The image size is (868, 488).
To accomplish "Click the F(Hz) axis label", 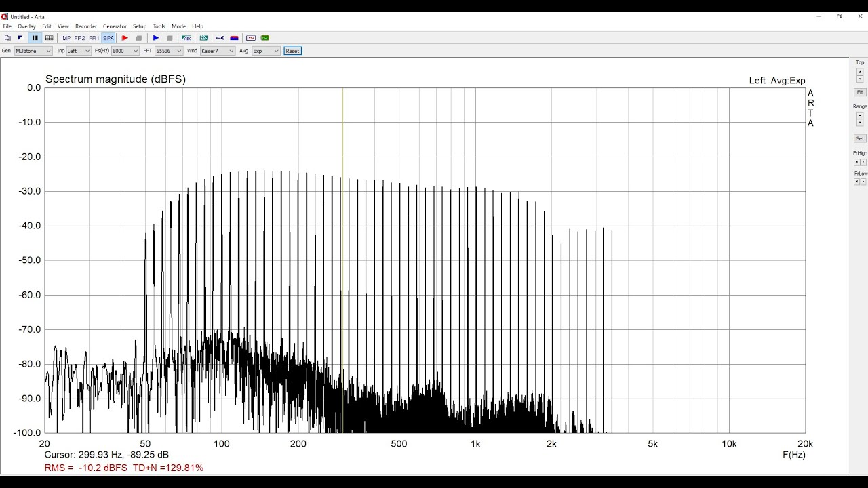I will pos(794,455).
